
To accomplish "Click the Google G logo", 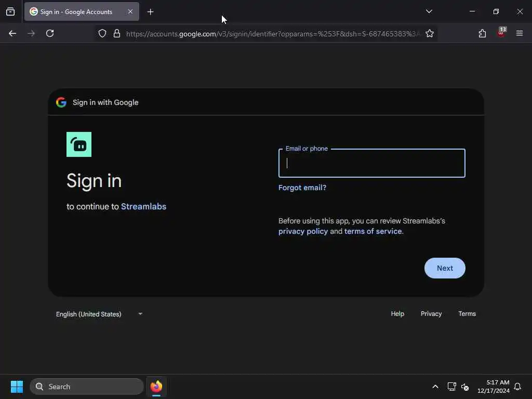I will [x=61, y=102].
